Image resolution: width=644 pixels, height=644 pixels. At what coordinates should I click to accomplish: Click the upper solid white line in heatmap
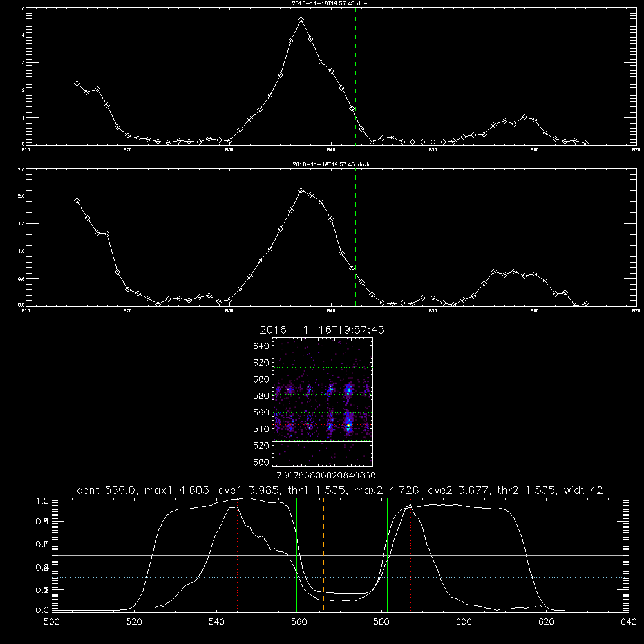[322, 363]
